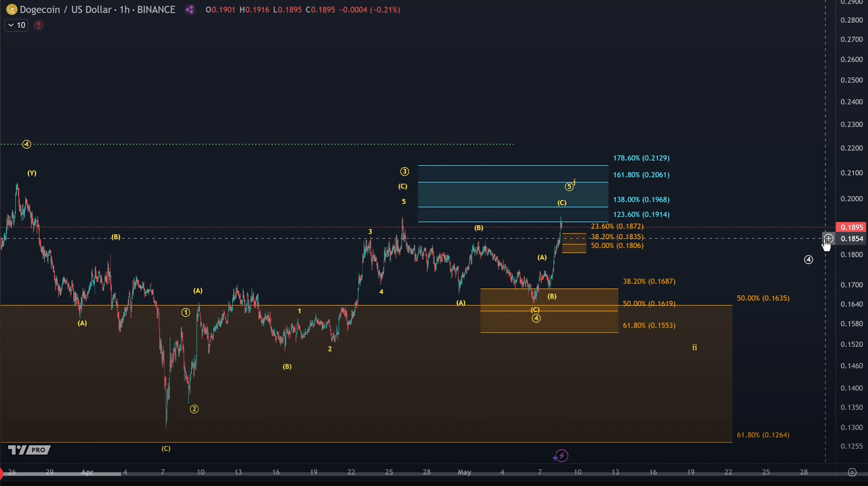
Task: Click the 0.2500 price axis level
Action: (852, 80)
